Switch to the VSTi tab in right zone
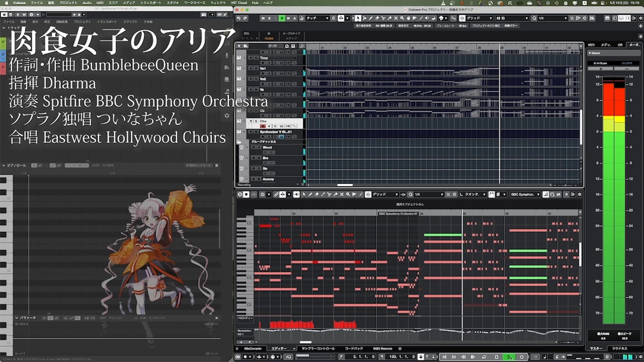Viewport: 644px width, 362px height. point(591,45)
